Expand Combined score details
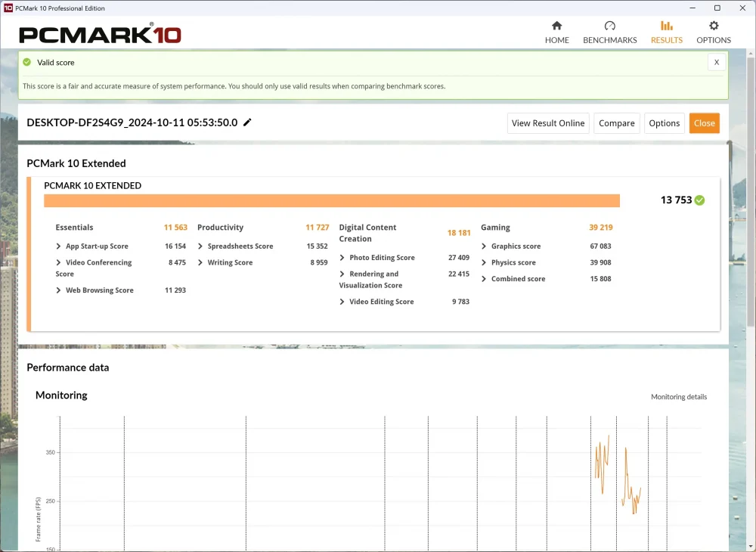Viewport: 756px width, 552px height. (x=484, y=279)
